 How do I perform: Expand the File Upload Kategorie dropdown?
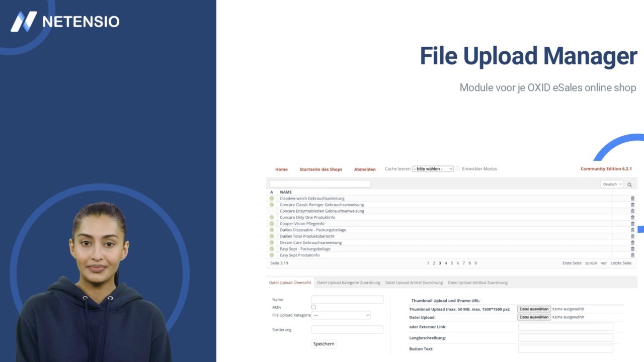click(x=341, y=315)
